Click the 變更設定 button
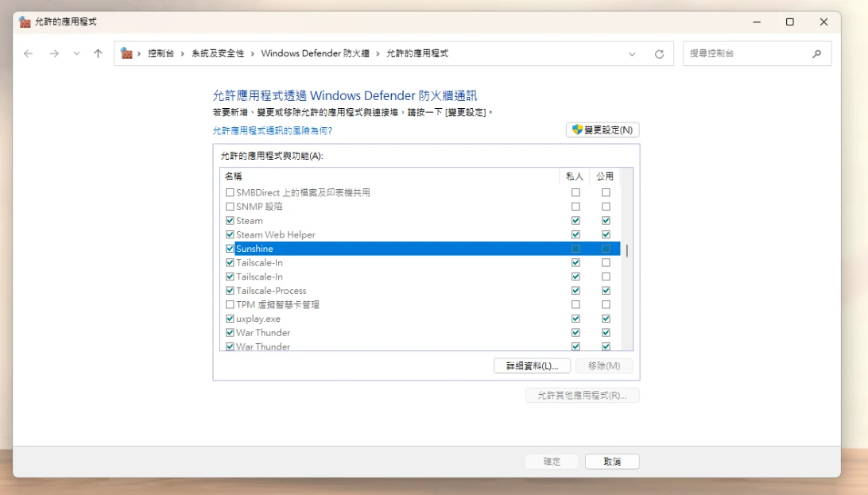 (x=603, y=130)
